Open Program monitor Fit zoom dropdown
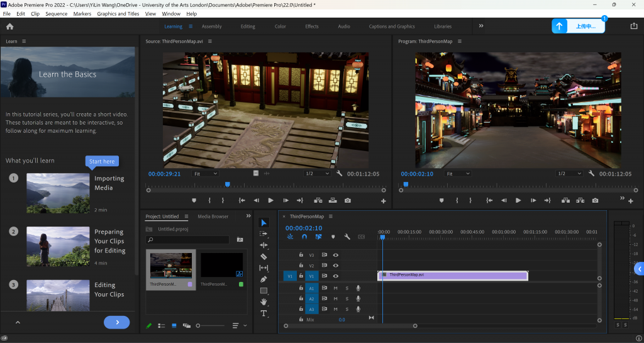644x343 pixels. point(458,174)
